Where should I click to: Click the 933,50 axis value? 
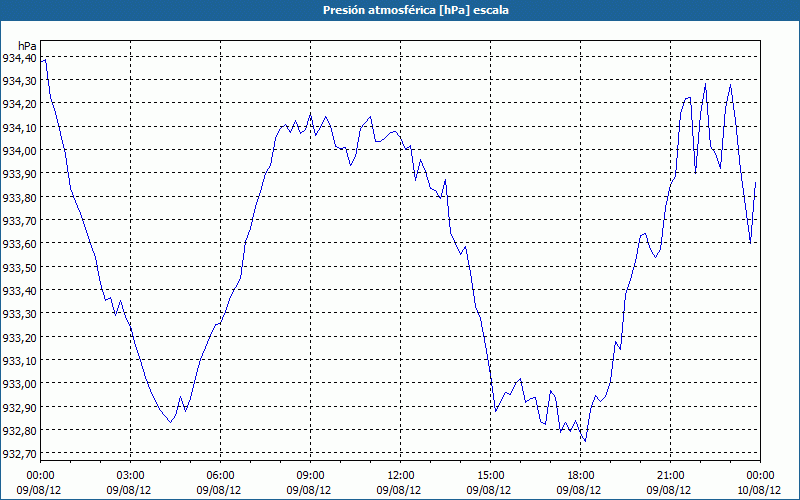pos(19,267)
